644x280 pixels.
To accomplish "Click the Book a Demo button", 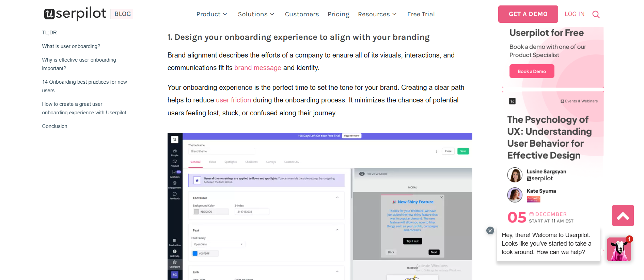I will [x=532, y=71].
